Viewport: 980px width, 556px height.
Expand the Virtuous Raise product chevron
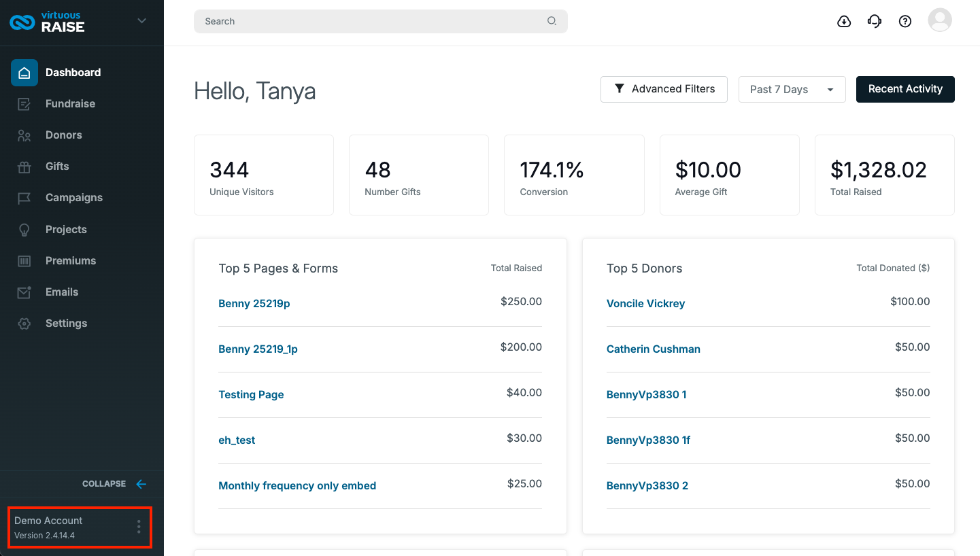142,21
